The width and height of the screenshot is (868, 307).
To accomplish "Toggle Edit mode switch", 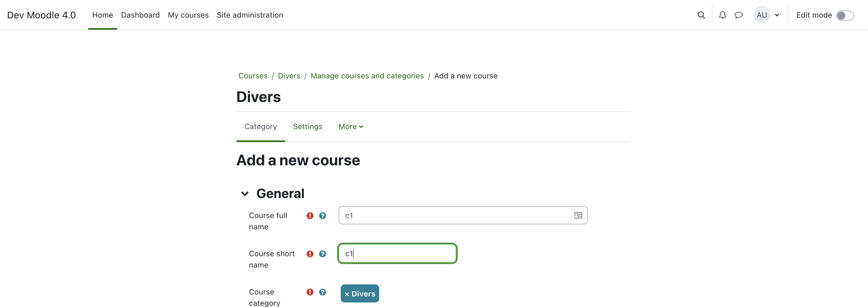I will (x=845, y=15).
